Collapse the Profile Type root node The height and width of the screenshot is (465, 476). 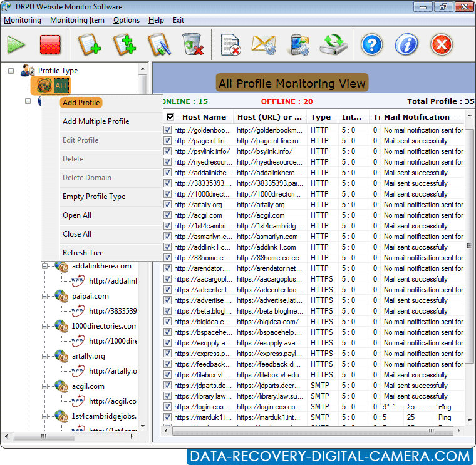point(11,71)
